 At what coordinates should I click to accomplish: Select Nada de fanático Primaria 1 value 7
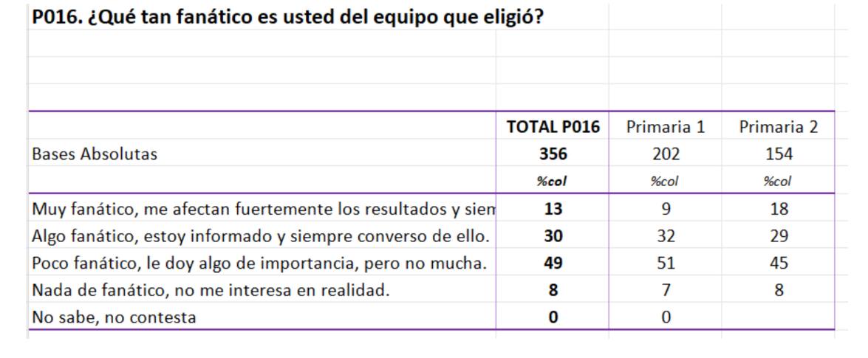coord(666,290)
